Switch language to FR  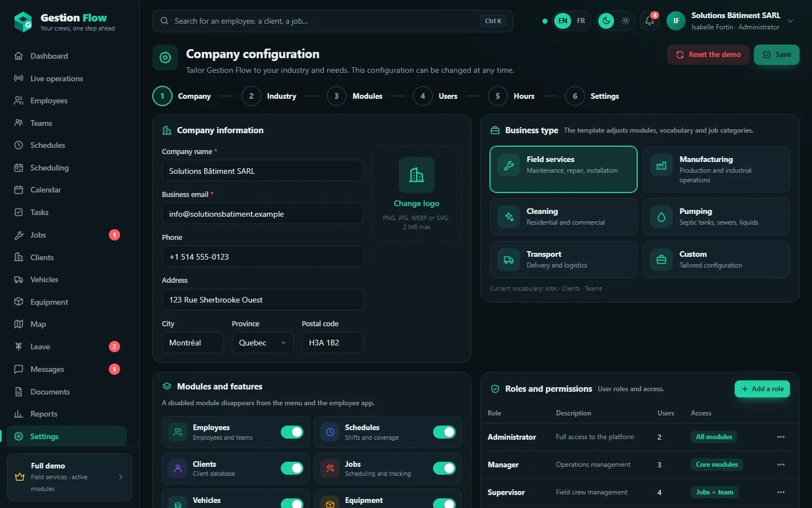(x=581, y=21)
